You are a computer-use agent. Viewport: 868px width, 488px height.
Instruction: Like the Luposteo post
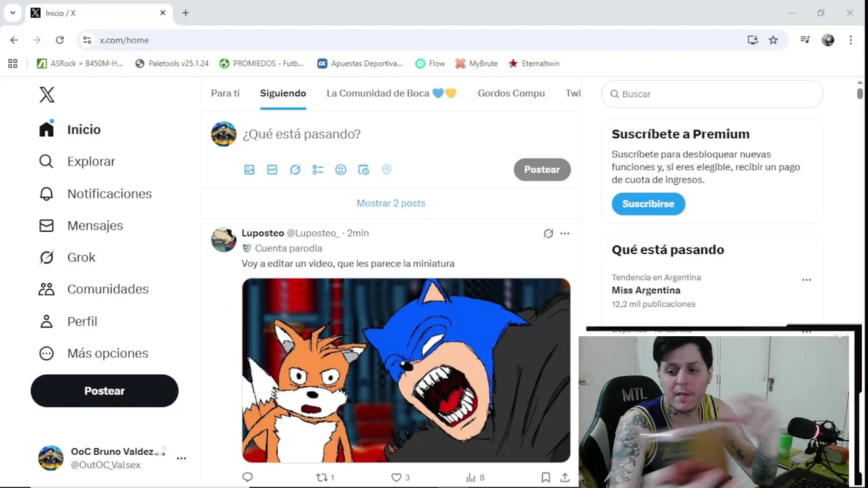click(x=400, y=477)
